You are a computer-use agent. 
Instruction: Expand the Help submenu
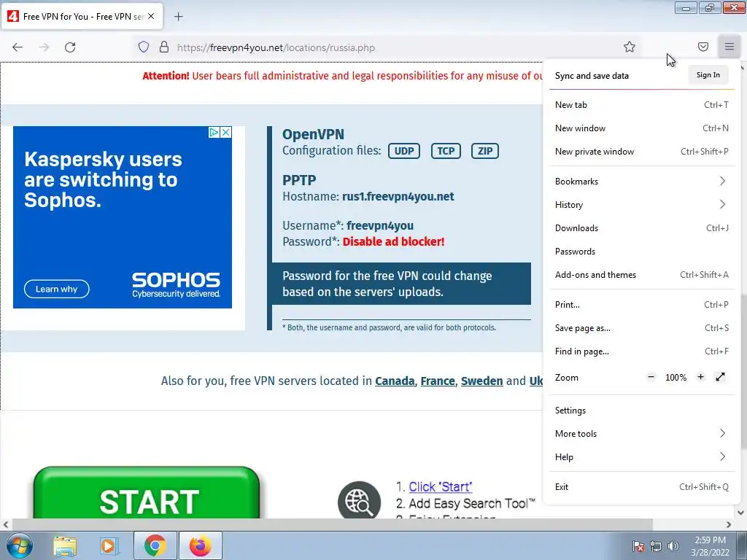pos(641,456)
